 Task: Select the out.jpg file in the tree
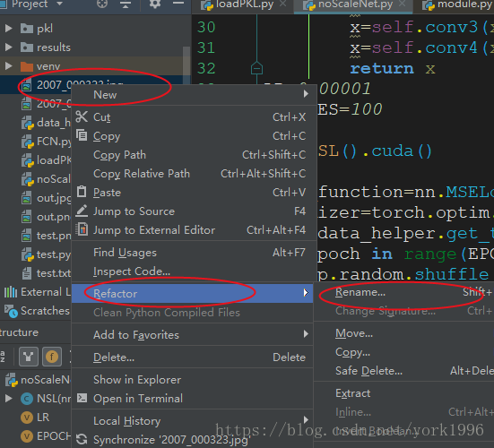tap(46, 198)
